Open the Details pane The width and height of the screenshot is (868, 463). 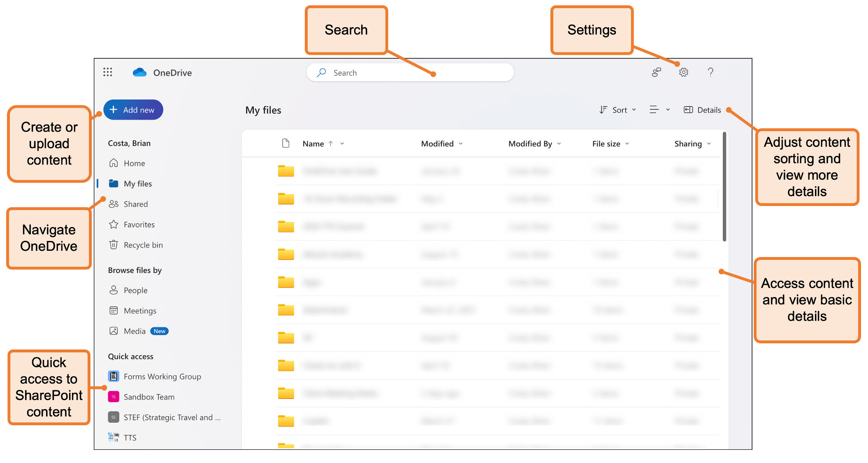(702, 110)
